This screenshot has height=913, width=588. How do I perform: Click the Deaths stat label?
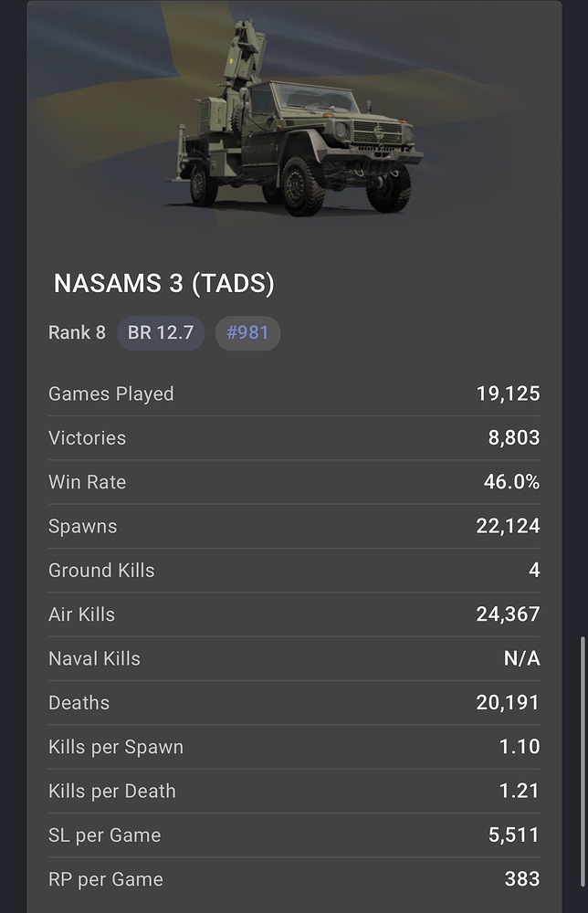[79, 703]
